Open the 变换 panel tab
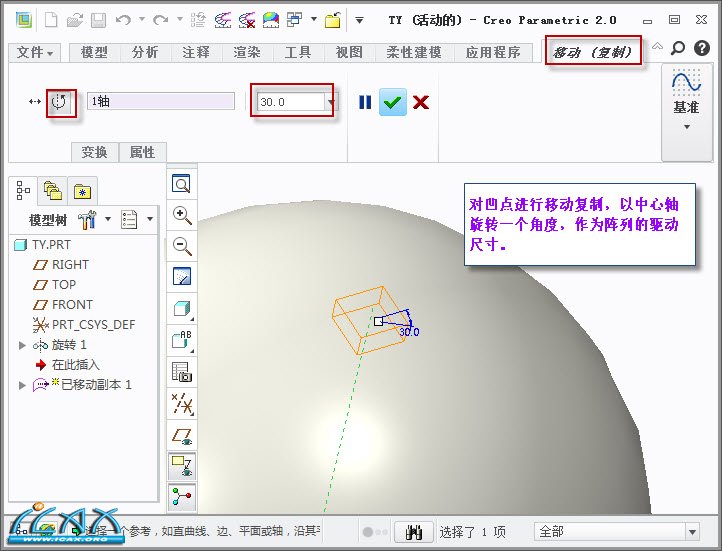 click(94, 152)
